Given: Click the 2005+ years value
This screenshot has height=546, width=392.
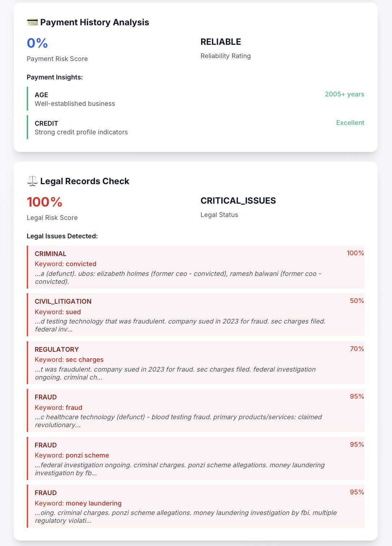Looking at the screenshot, I should 344,94.
